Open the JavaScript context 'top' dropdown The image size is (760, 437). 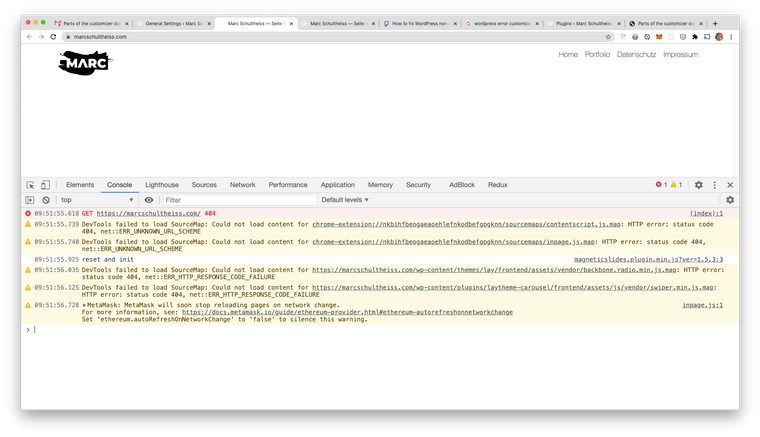pyautogui.click(x=96, y=200)
